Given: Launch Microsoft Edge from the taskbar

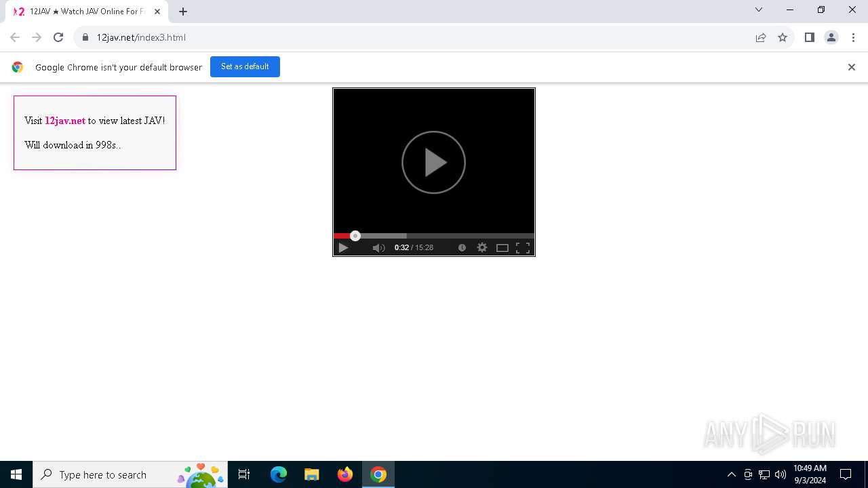Looking at the screenshot, I should pyautogui.click(x=279, y=474).
